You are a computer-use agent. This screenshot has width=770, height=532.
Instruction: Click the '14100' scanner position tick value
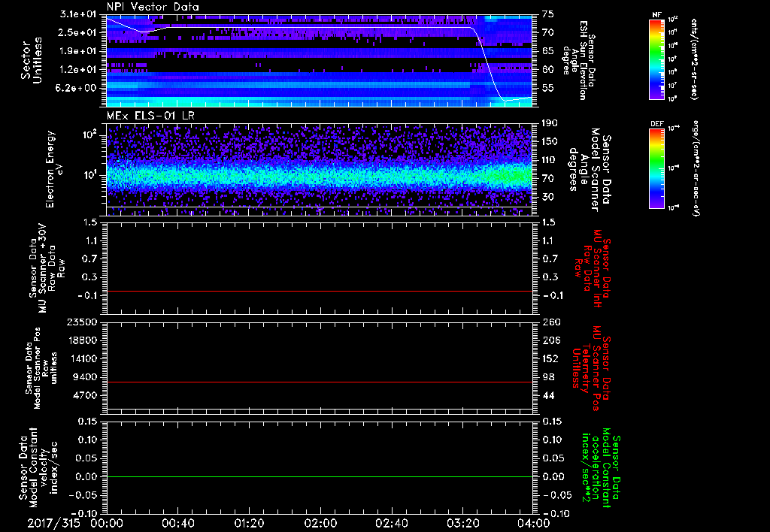click(81, 358)
